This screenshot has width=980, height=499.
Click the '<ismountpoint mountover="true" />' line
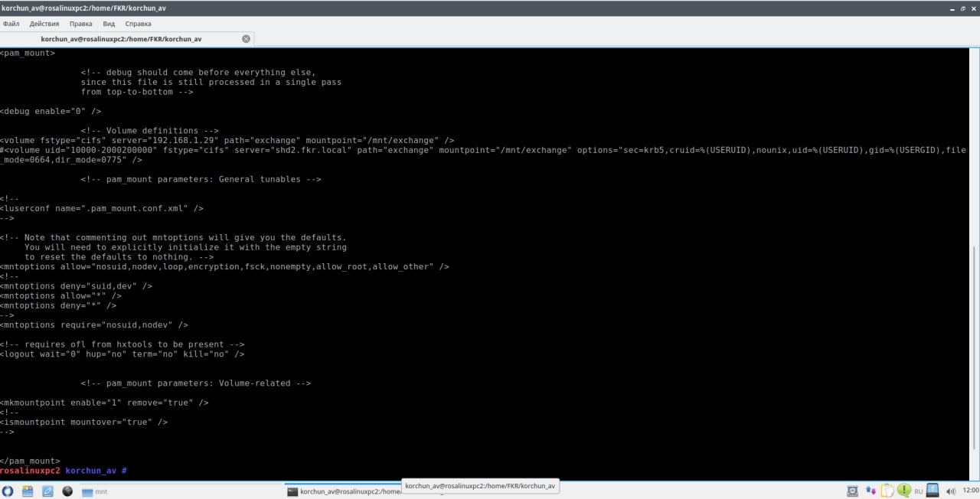click(84, 422)
